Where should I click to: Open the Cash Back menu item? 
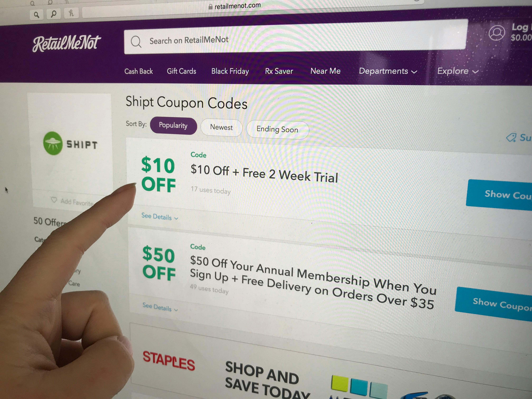[139, 71]
